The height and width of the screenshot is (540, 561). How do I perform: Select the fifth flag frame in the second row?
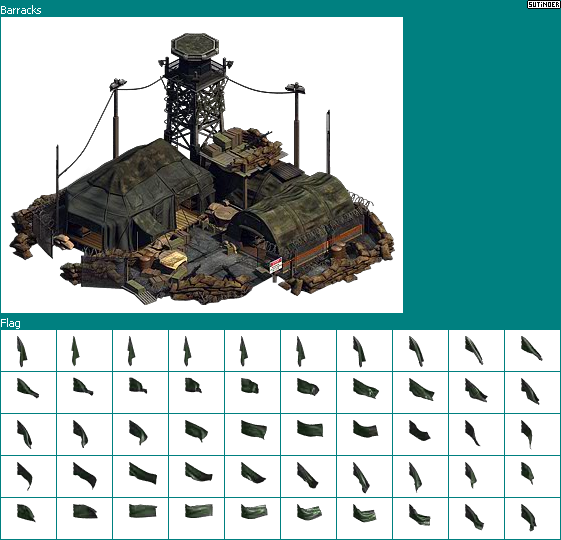(252, 393)
